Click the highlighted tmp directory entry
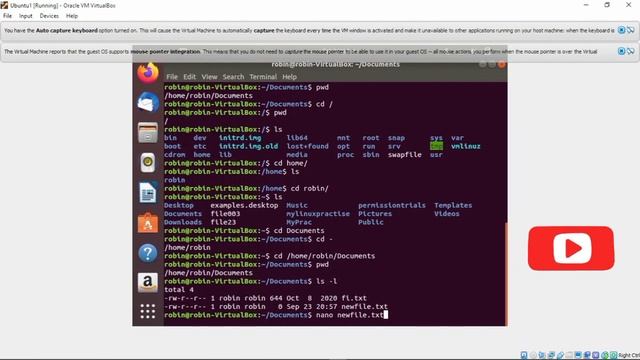The image size is (640, 360). pyautogui.click(x=436, y=146)
